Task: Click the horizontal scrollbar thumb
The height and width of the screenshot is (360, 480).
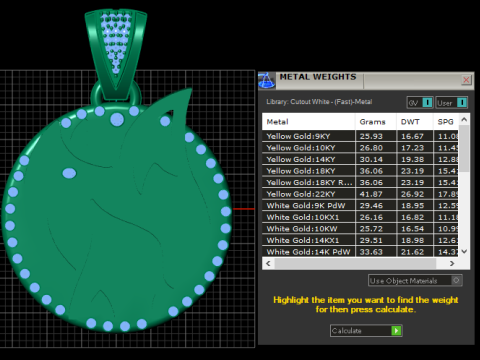Action: click(355, 263)
